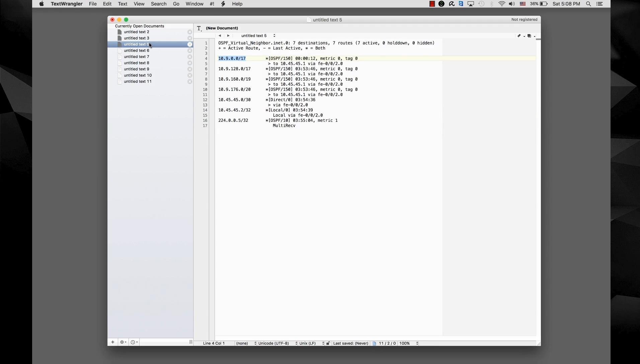Open Spotlight search magnifier
Viewport: 640px width, 364px height.
(x=588, y=4)
